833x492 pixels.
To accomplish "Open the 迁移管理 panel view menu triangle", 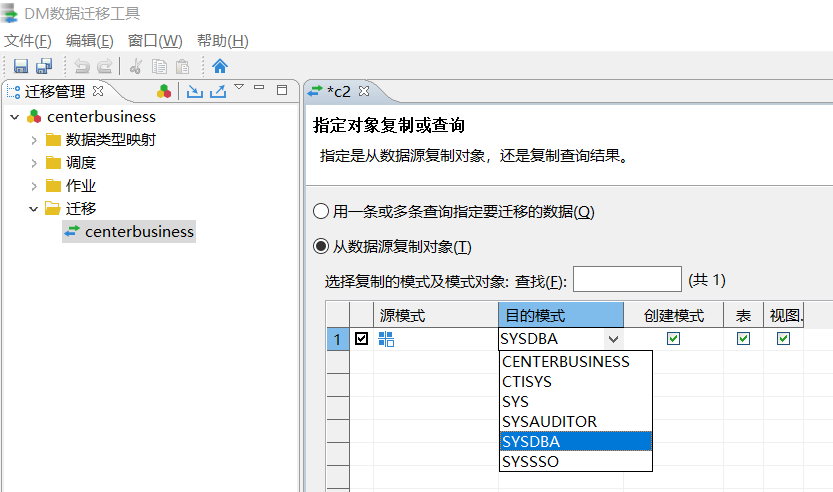I will coord(239,87).
